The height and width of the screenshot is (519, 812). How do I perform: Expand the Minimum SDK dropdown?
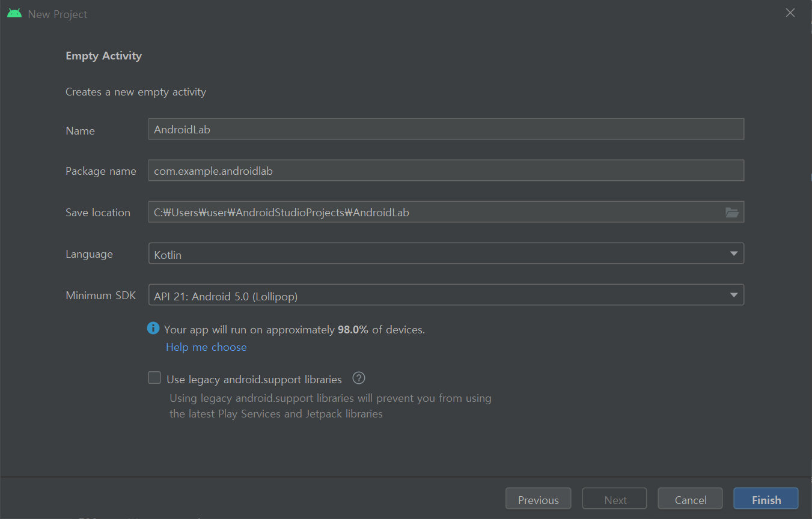(x=446, y=295)
